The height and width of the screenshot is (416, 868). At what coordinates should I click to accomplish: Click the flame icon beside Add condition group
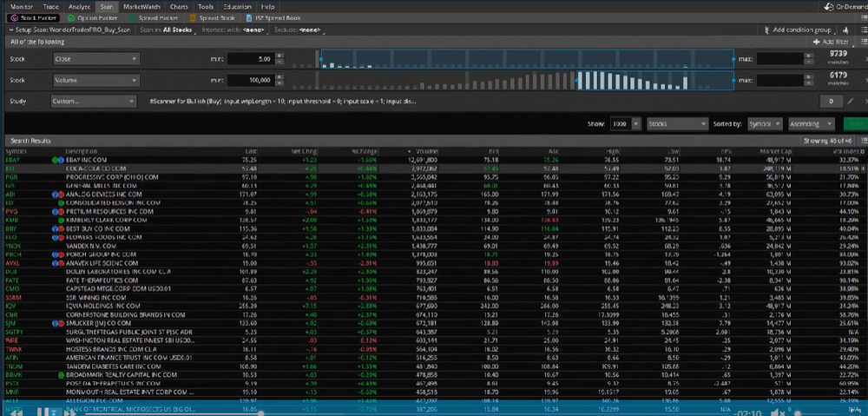coord(845,30)
